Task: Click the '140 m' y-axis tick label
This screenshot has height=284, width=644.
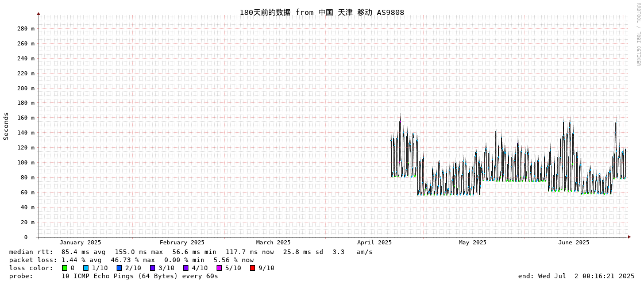Action: tap(25, 133)
